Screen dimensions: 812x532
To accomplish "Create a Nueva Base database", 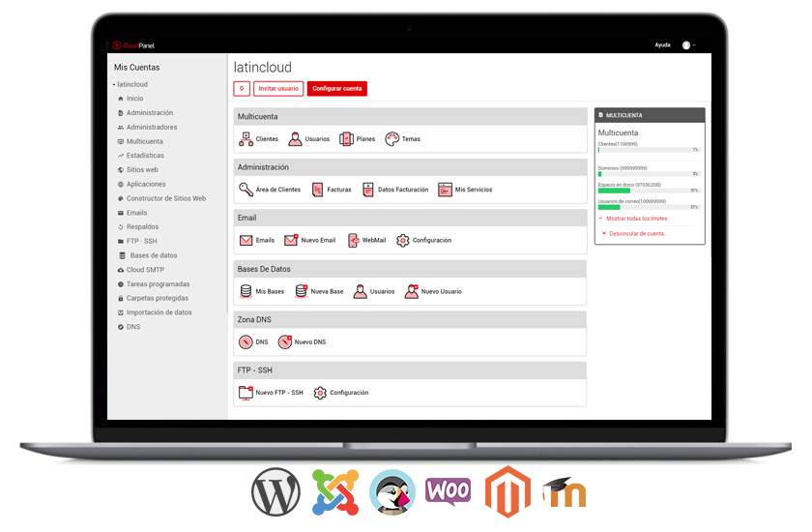I will 302,291.
